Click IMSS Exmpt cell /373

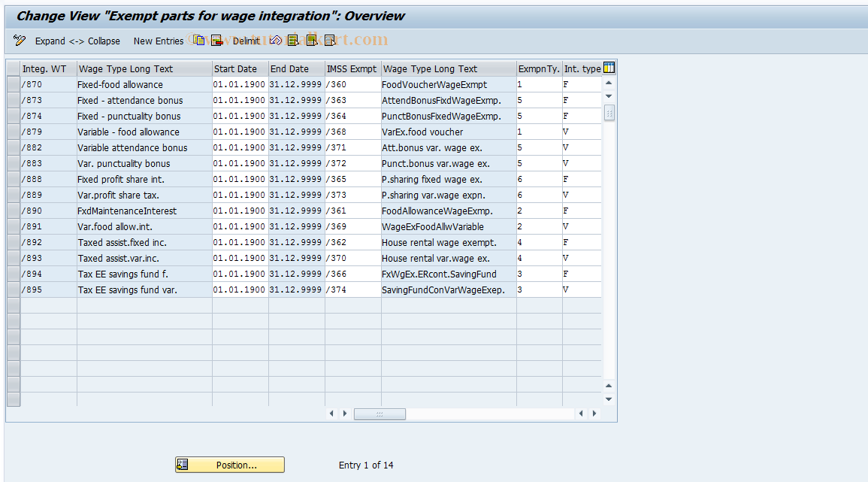pyautogui.click(x=353, y=195)
